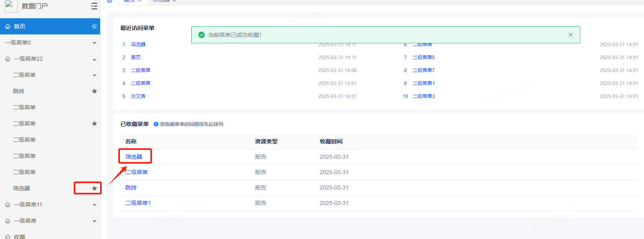This screenshot has width=644, height=239.
Task: Select 跳转 in the sidebar menu
Action: click(19, 91)
